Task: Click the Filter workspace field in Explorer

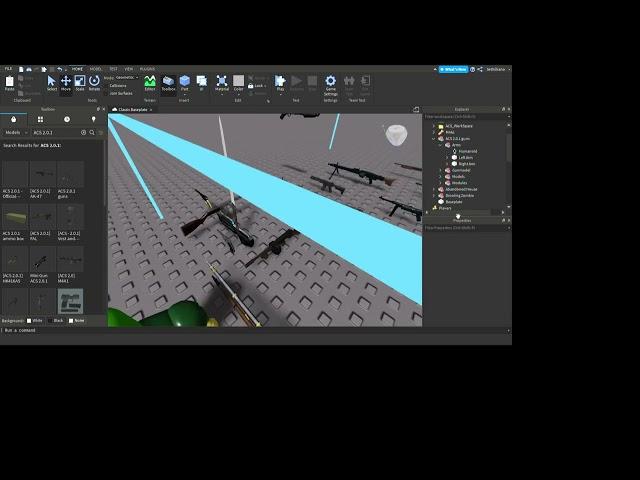Action: (x=464, y=117)
